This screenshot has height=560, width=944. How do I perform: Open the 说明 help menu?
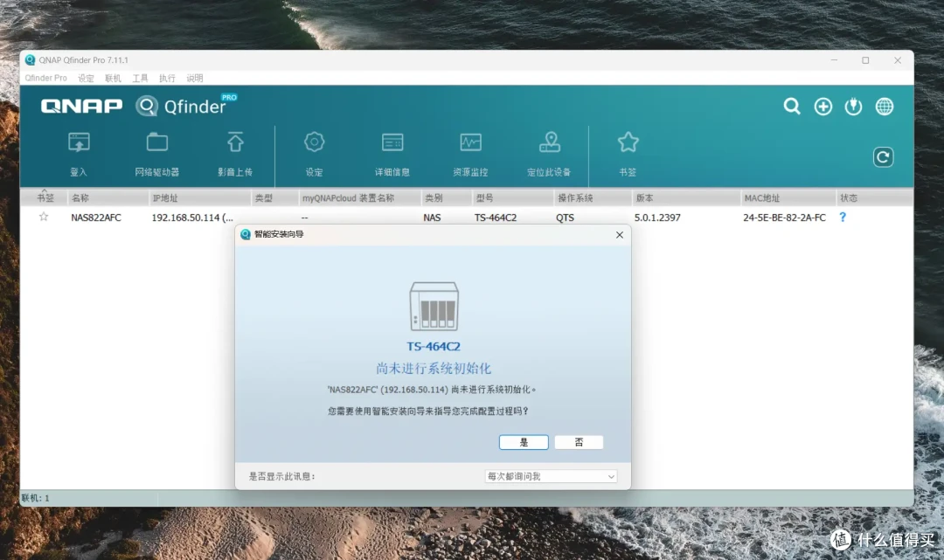pyautogui.click(x=194, y=79)
